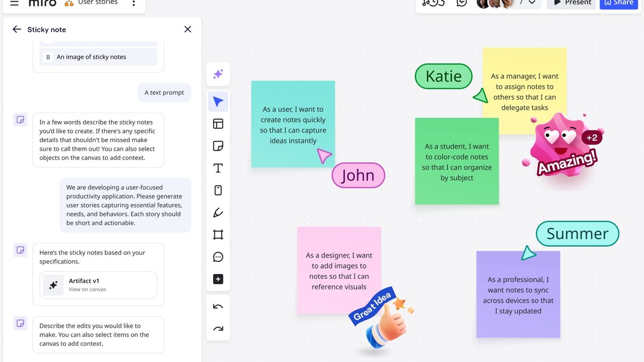Select the pink "As a designer" sticky note
644x362 pixels.
coord(339,270)
